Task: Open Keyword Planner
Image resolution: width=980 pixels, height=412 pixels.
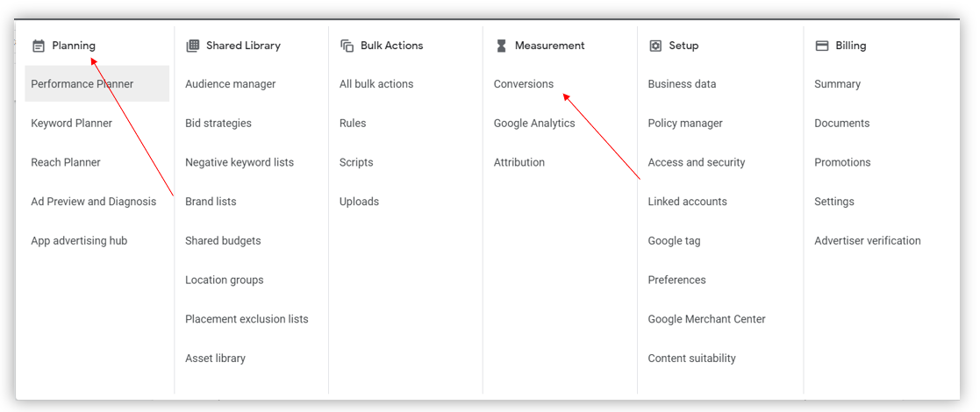Action: point(72,123)
